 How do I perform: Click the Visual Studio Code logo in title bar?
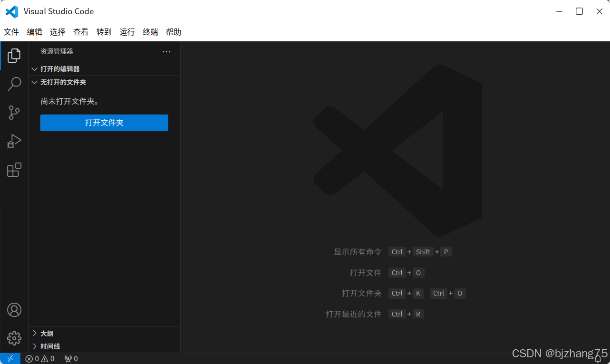(11, 11)
